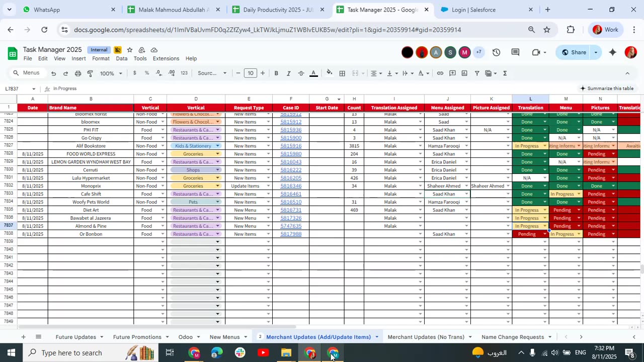The width and height of the screenshot is (644, 362).
Task: Star this spreadsheet
Action: point(130,50)
